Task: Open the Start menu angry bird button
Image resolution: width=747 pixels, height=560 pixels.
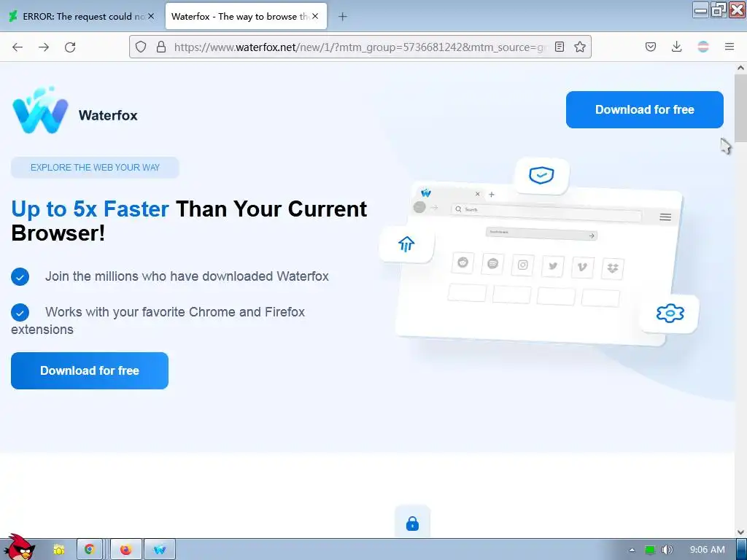Action: coord(19,548)
